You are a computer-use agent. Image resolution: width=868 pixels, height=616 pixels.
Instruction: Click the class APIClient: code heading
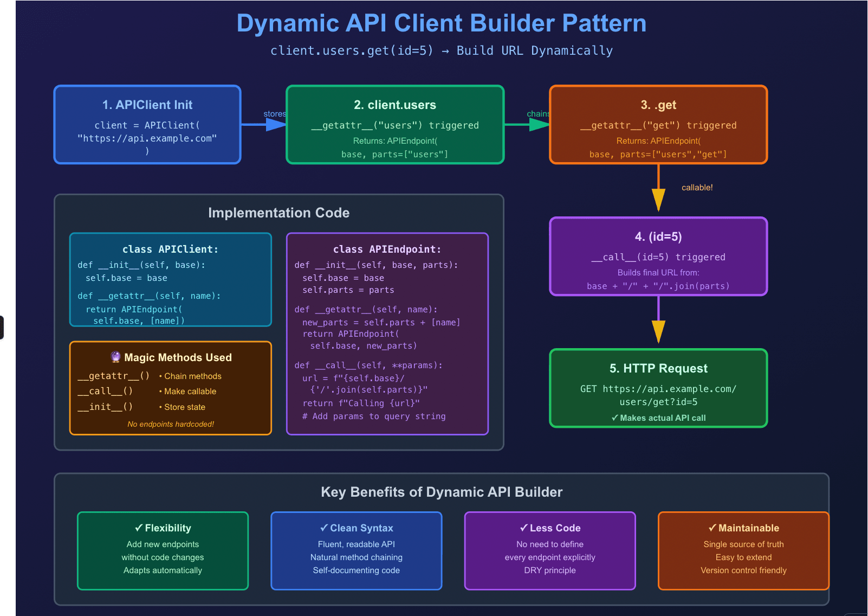point(170,249)
